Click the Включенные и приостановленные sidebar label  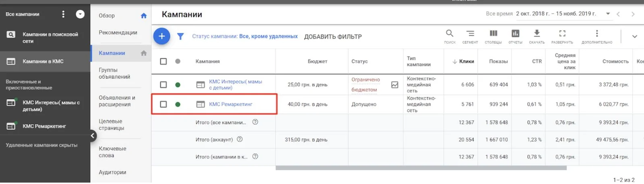tap(29, 84)
